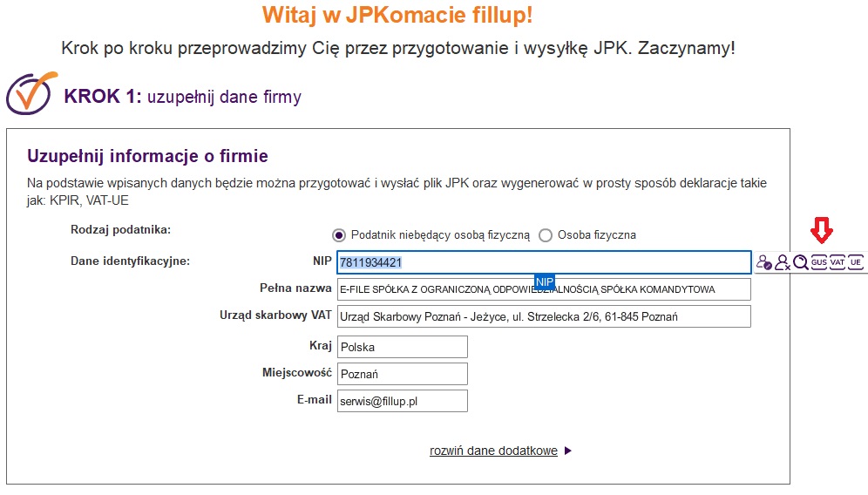
Task: Click the triangle arrow after dane dodatkowe
Action: click(x=568, y=451)
